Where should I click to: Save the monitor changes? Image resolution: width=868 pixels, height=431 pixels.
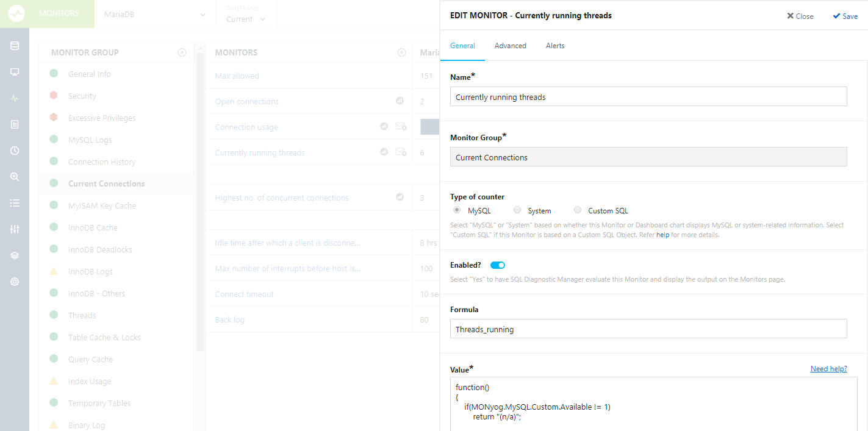click(845, 16)
